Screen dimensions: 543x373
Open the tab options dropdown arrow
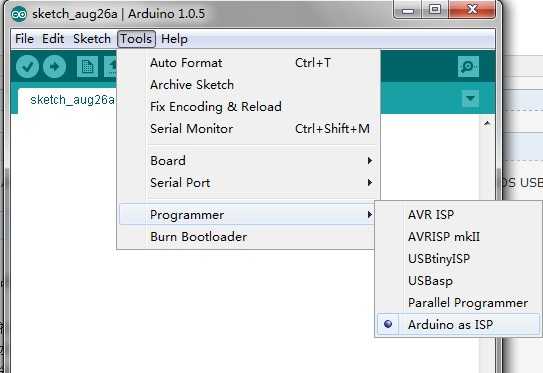point(471,99)
